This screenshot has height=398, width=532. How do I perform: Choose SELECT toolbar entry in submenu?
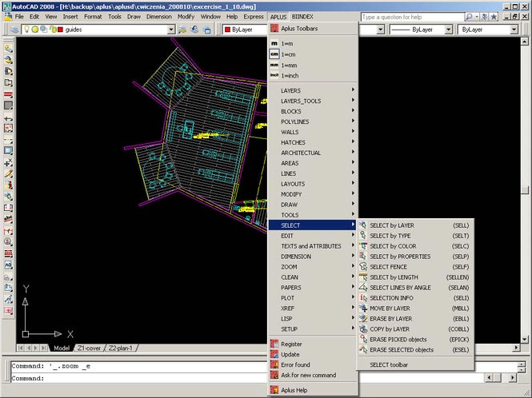(388, 364)
